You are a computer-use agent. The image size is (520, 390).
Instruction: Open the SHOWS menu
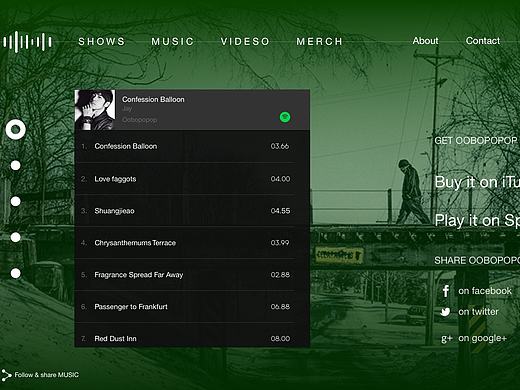tap(101, 41)
